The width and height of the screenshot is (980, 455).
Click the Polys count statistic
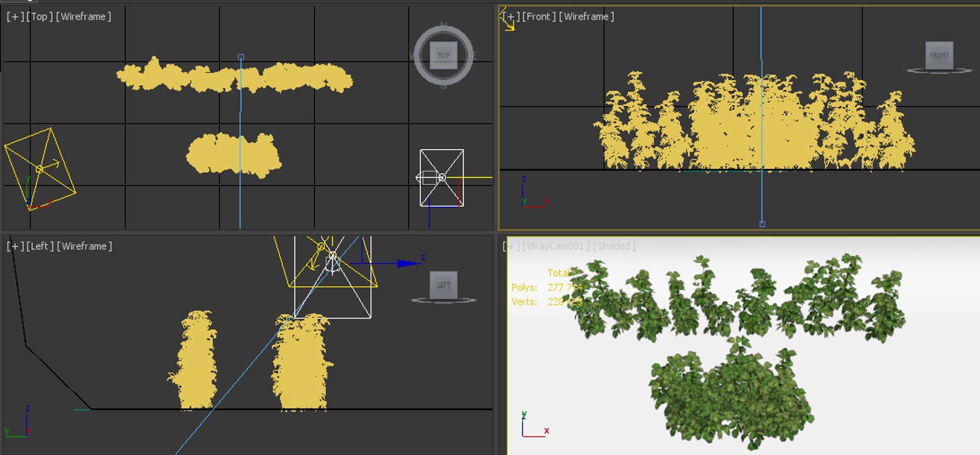pyautogui.click(x=547, y=288)
